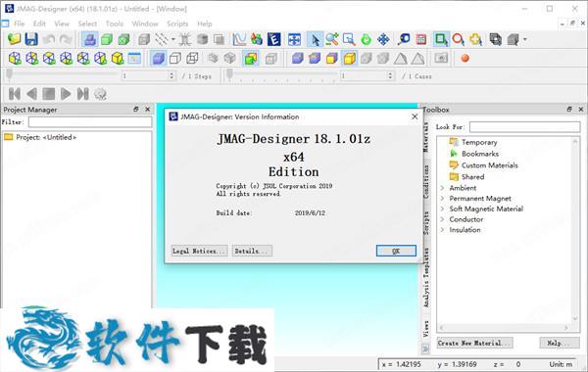Switch to the Analysis Templates vertical tab
This screenshot has height=372, width=588.
(426, 278)
